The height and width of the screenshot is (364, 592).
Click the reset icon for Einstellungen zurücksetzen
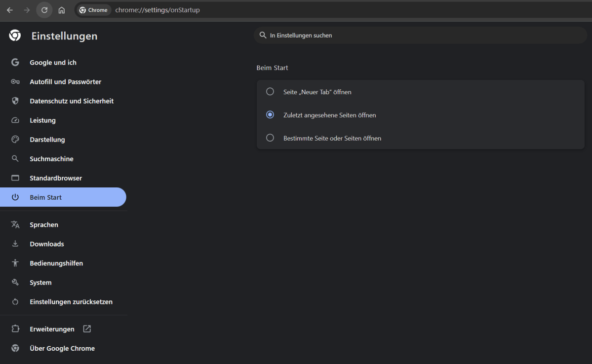point(15,301)
